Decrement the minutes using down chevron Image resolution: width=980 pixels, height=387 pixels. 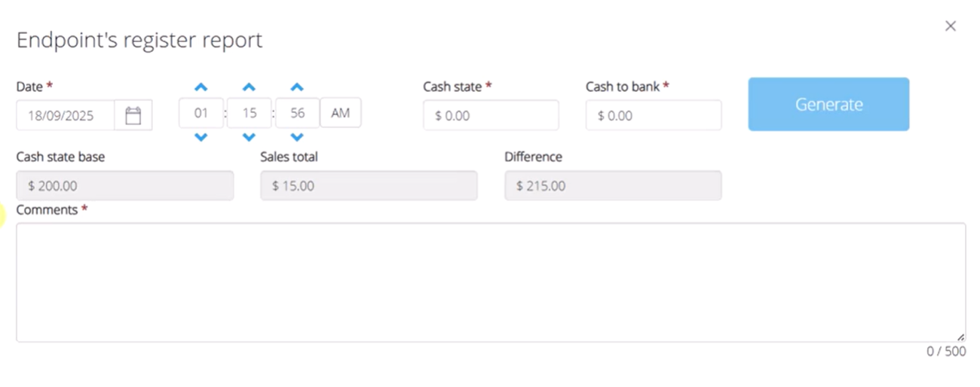click(250, 137)
